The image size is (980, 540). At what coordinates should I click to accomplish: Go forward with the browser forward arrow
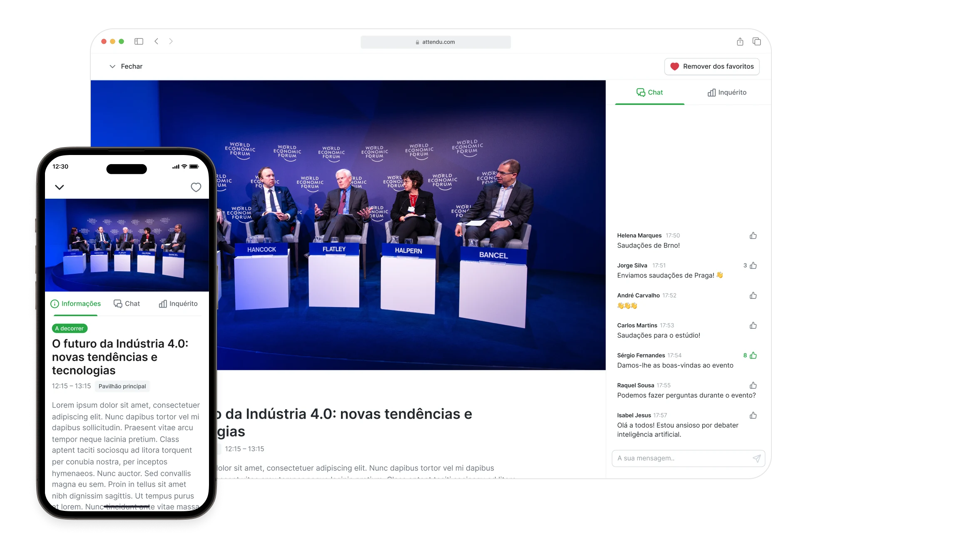(x=171, y=41)
